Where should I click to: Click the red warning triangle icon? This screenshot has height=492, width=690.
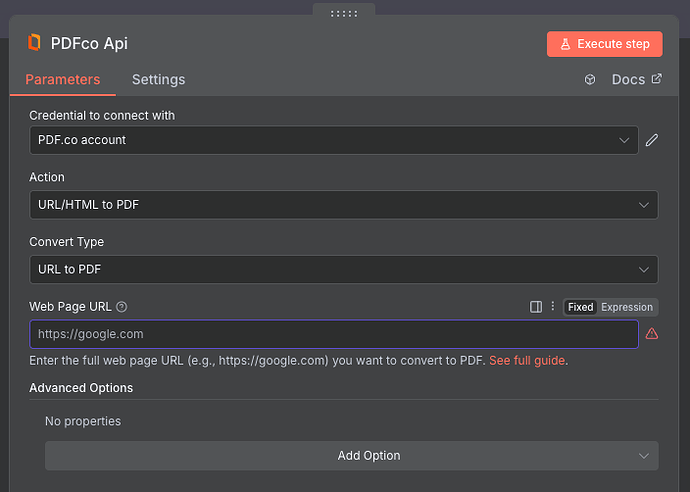click(652, 334)
